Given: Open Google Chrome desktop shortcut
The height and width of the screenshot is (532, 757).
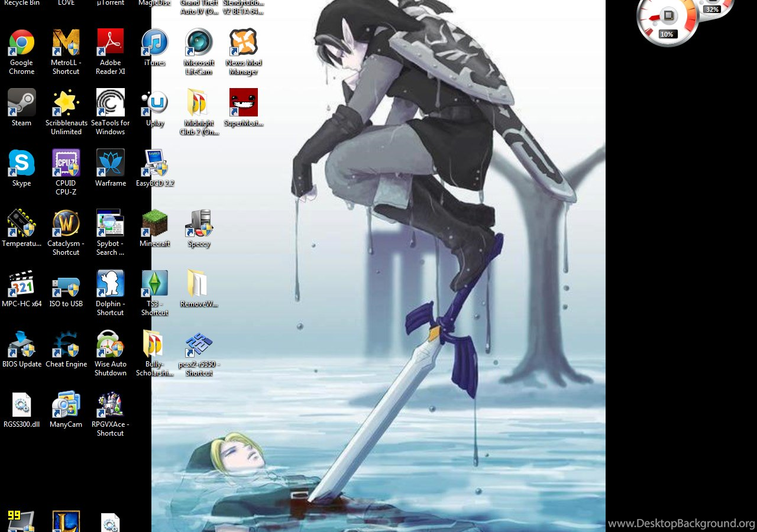Looking at the screenshot, I should click(x=21, y=43).
